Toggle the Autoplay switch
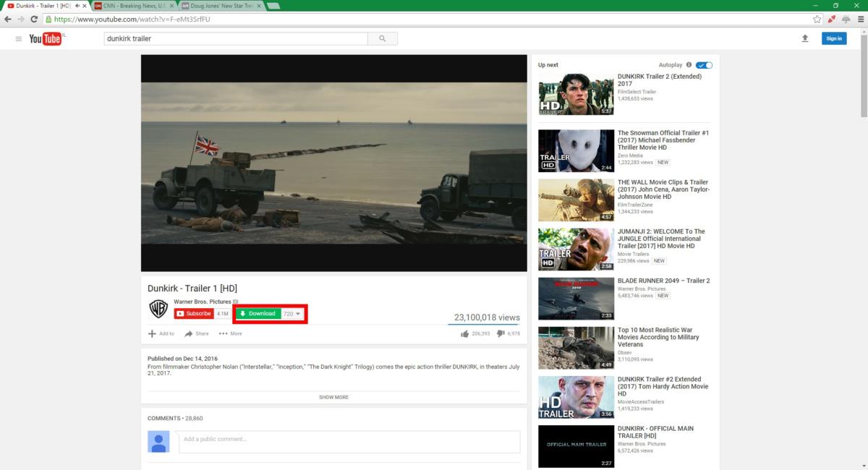This screenshot has height=470, width=868. (705, 65)
